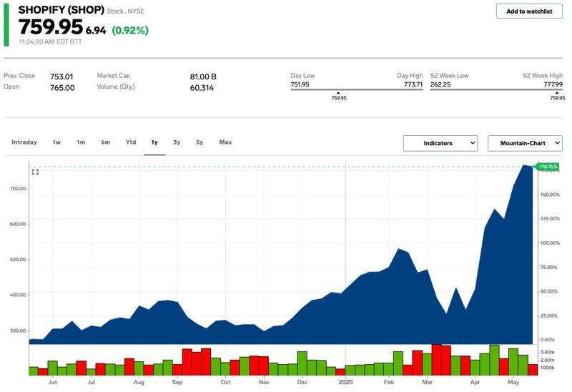This screenshot has height=392, width=572.
Task: Click the 2020 year marker on timeline
Action: tap(346, 383)
